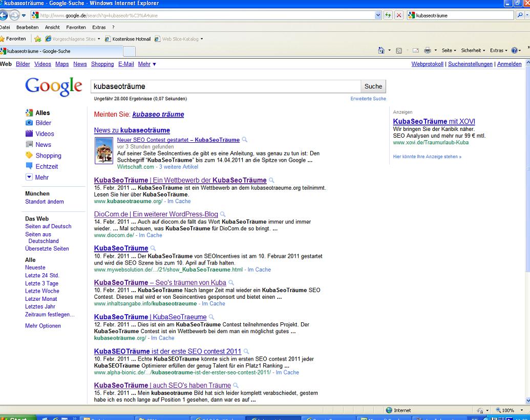Viewport: 530px width, 420px height.
Task: Select the Bilder camera icon in sidebar
Action: click(x=29, y=123)
